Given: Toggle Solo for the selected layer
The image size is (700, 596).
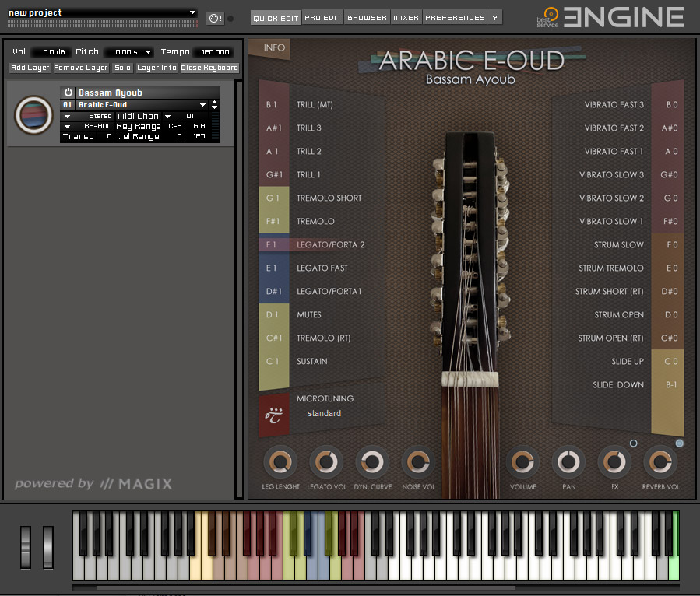Looking at the screenshot, I should 122,68.
